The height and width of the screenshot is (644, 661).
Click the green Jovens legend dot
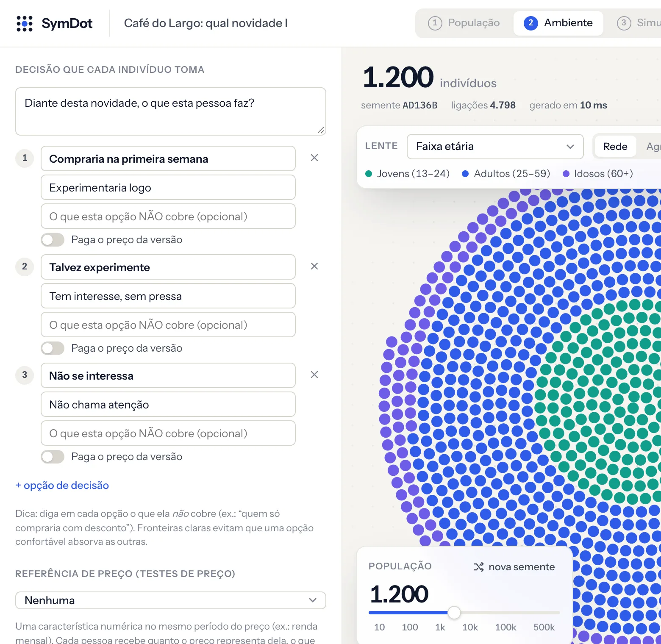(369, 174)
